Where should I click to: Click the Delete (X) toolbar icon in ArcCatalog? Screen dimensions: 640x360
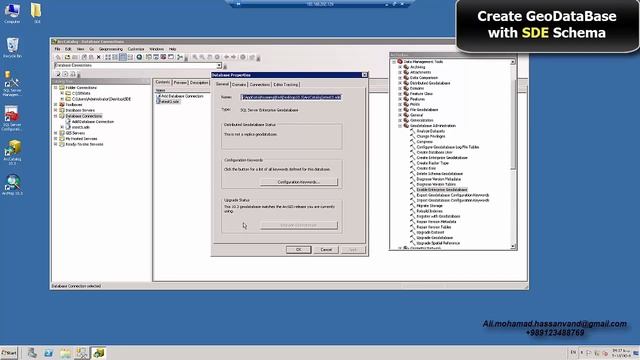click(98, 57)
